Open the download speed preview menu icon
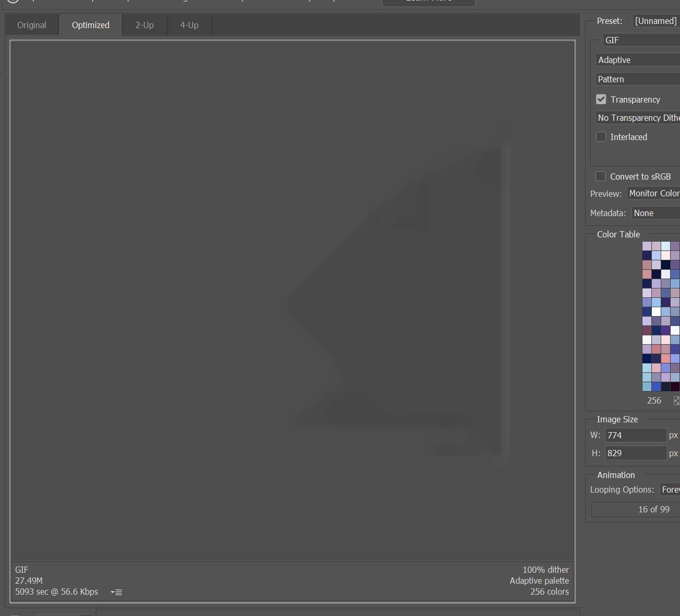The image size is (680, 616). click(116, 592)
